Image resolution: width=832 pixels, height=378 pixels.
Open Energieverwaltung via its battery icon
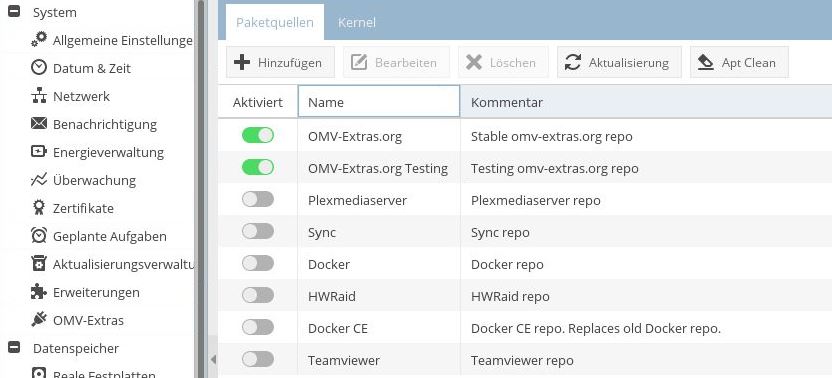point(39,152)
